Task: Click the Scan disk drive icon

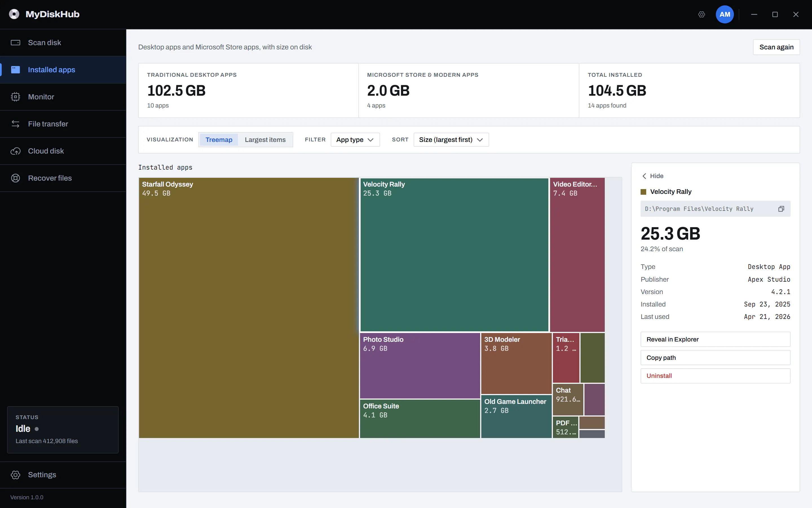Action: [16, 43]
